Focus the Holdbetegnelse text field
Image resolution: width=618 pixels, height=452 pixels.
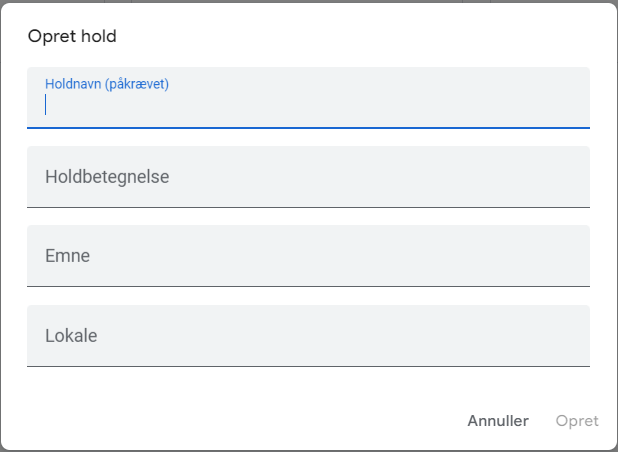pos(308,177)
